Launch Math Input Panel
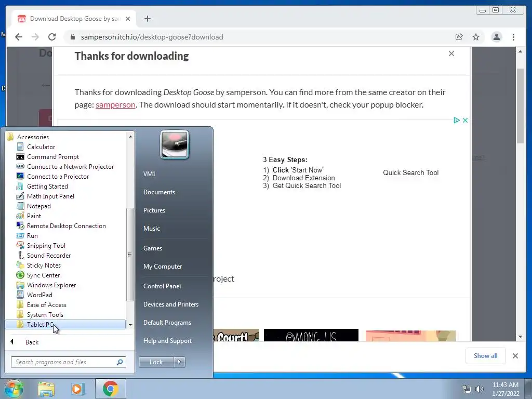Viewport: 532px width, 399px height. 50,196
